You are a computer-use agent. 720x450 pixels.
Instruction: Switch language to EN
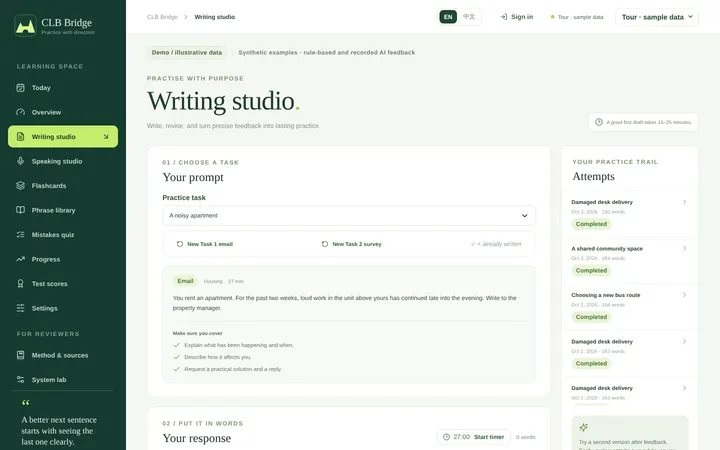[448, 17]
